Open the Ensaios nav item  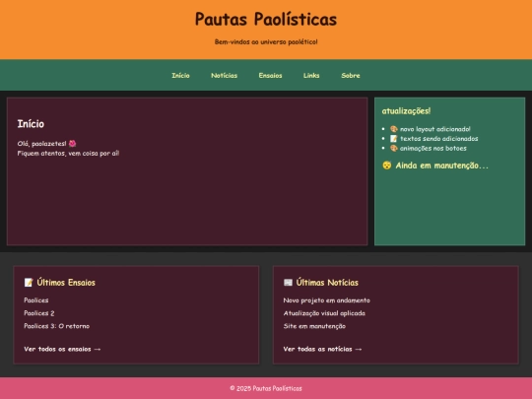pos(270,75)
